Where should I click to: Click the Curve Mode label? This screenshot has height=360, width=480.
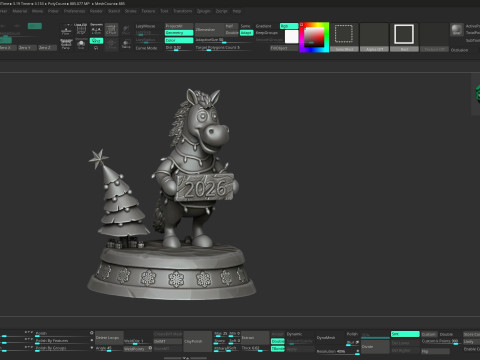(146, 48)
